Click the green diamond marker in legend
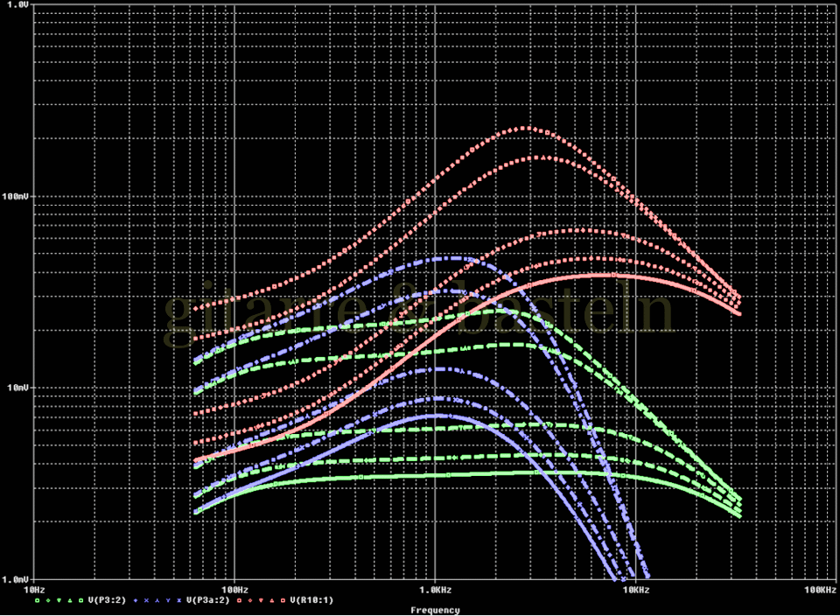Image resolution: width=840 pixels, height=616 pixels. point(48,600)
